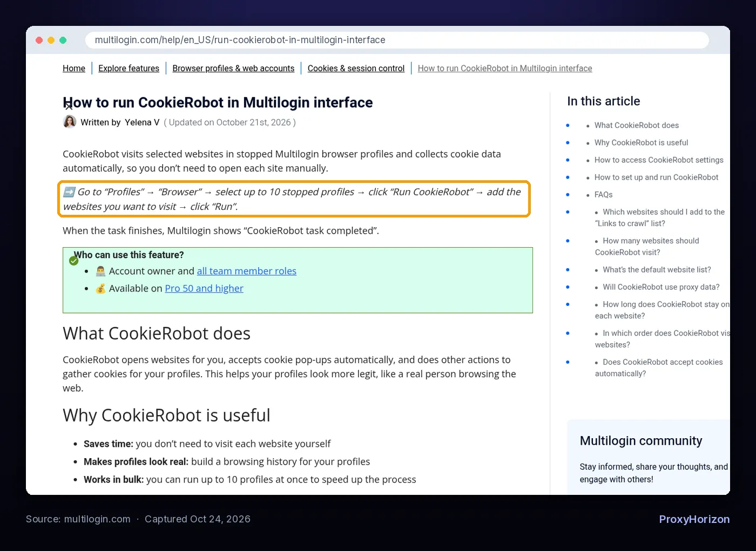Select 'How to access CookieRobot settings' in article outline
Image resolution: width=756 pixels, height=551 pixels.
pyautogui.click(x=659, y=160)
